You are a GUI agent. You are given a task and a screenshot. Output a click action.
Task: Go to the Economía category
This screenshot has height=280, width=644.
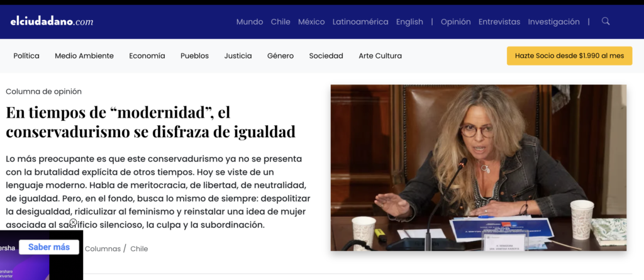click(147, 56)
